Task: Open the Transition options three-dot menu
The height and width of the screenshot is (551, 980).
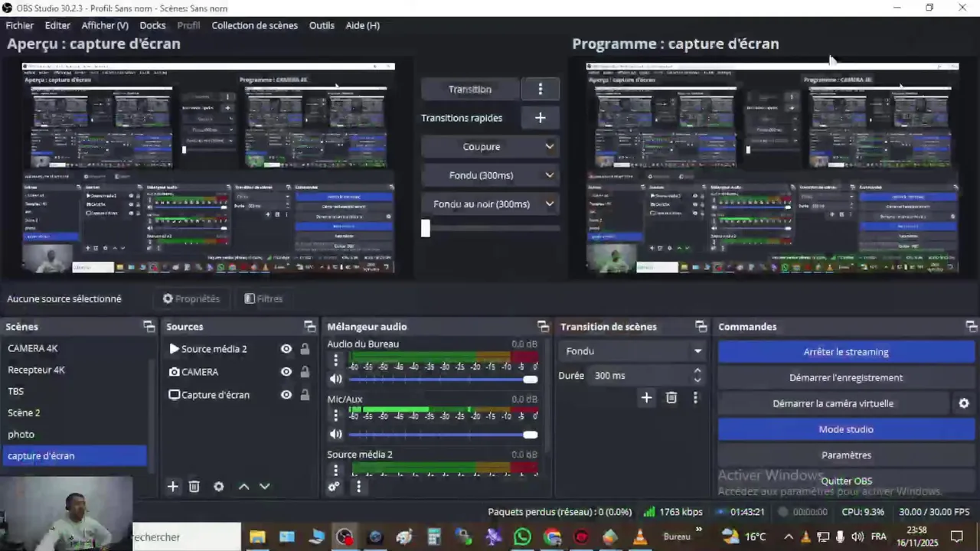Action: click(x=540, y=90)
